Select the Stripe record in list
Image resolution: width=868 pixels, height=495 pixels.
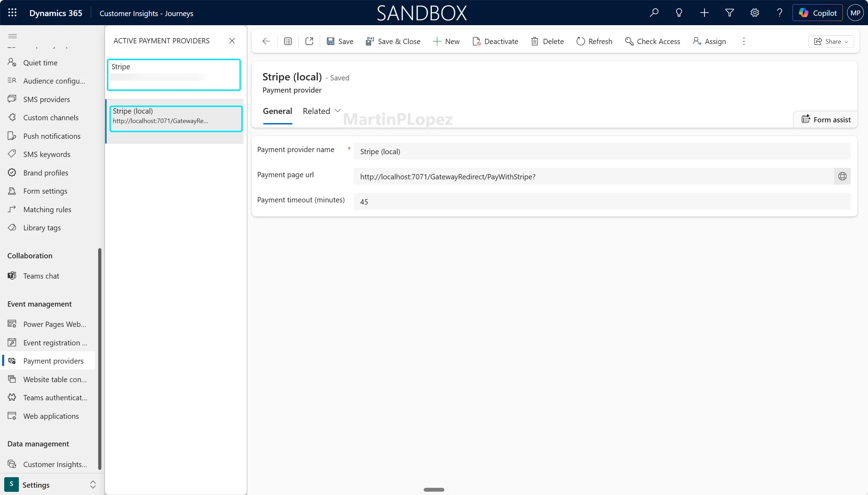[174, 74]
